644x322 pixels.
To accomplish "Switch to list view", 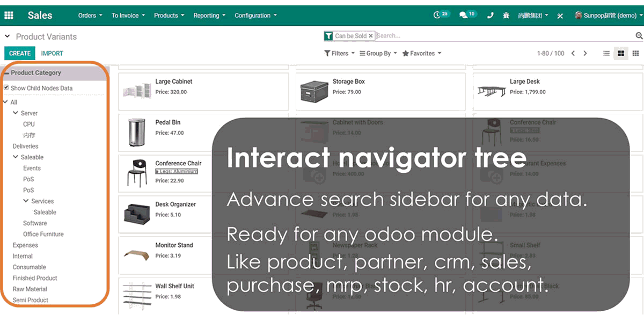I will click(606, 53).
